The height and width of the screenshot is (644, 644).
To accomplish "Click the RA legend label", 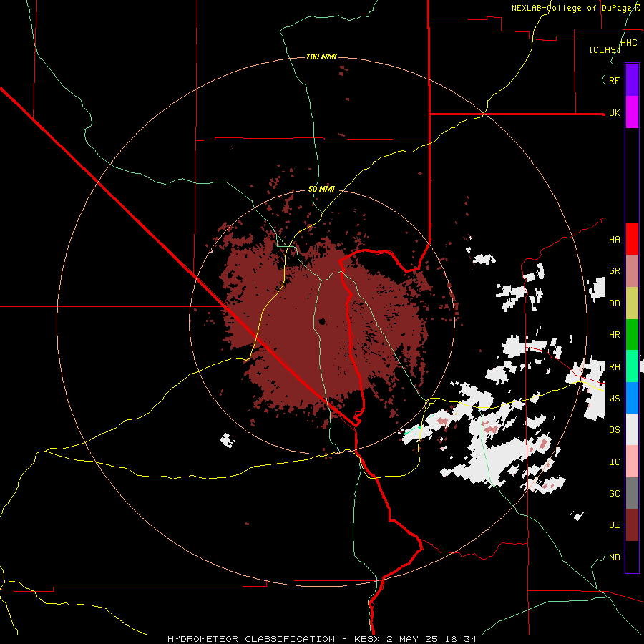I will tap(614, 366).
